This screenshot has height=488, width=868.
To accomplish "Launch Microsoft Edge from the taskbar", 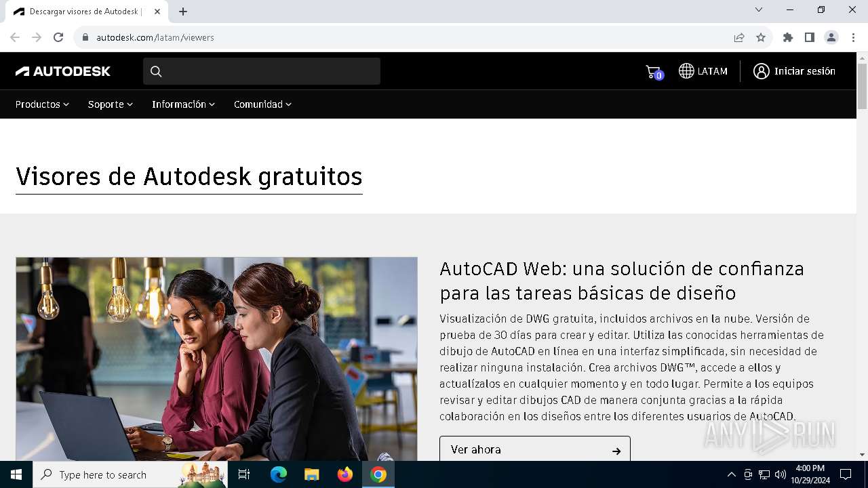I will pyautogui.click(x=279, y=474).
